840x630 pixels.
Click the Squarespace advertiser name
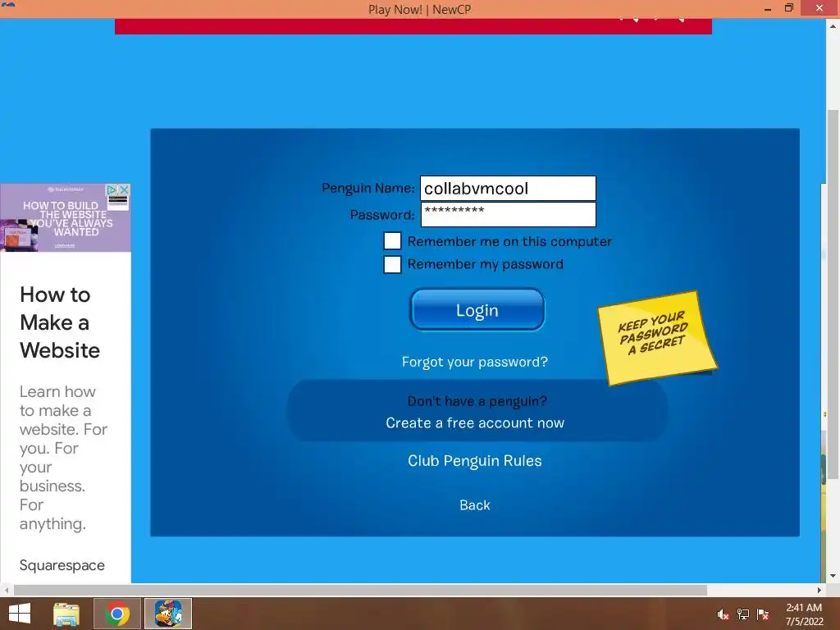(x=62, y=565)
